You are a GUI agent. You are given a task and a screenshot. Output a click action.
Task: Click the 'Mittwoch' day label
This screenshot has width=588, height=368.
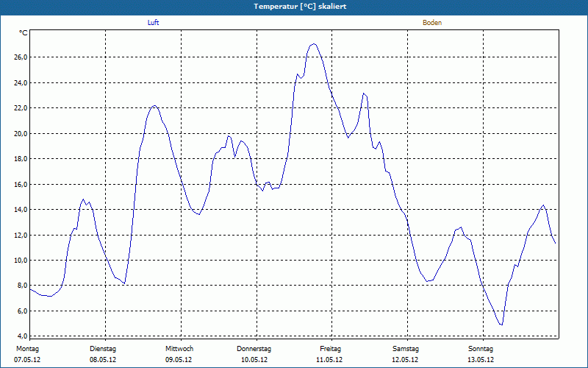pyautogui.click(x=179, y=349)
